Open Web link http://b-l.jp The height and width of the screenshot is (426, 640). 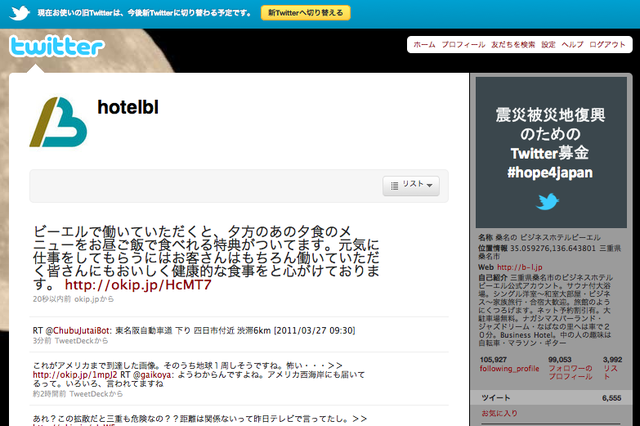click(520, 267)
